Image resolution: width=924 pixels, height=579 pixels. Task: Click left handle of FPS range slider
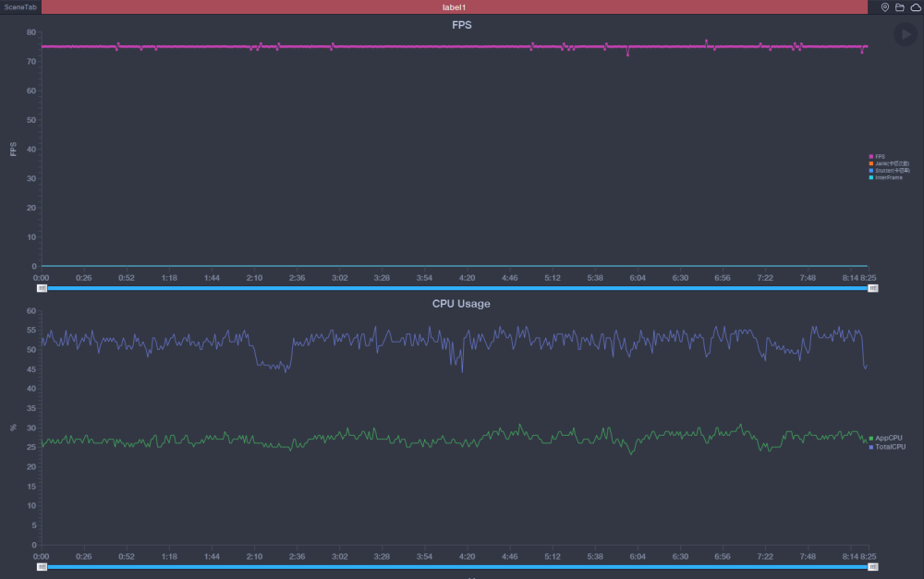click(42, 288)
